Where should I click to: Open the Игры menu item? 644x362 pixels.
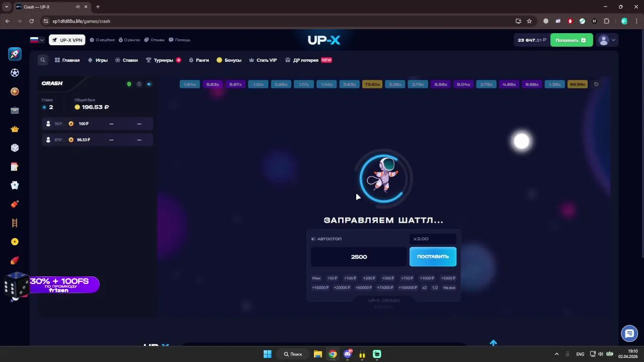pos(98,60)
